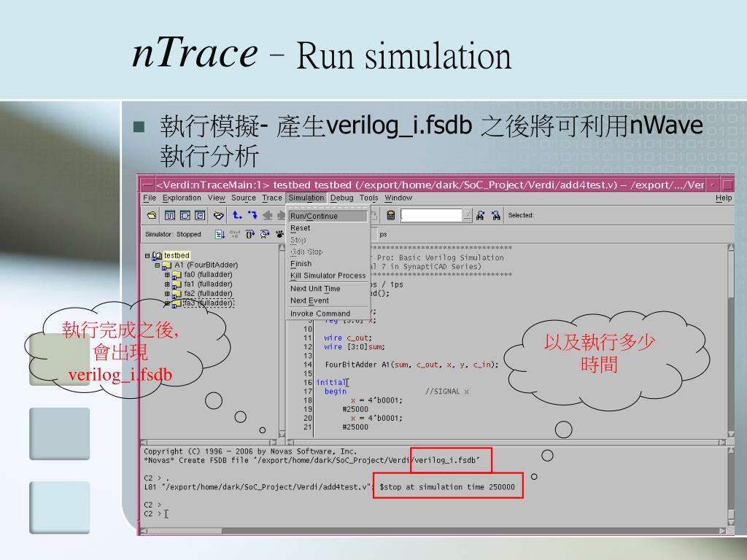Click folder icon of fa2 (fulladder)
The width and height of the screenshot is (747, 560).
177,294
